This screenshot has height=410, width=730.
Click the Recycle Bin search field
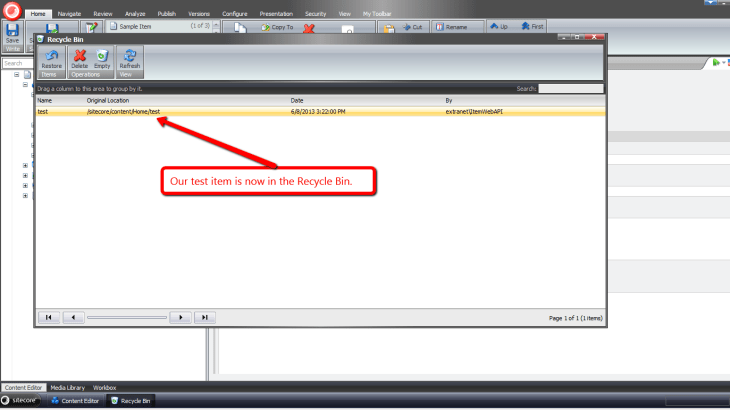pyautogui.click(x=571, y=89)
